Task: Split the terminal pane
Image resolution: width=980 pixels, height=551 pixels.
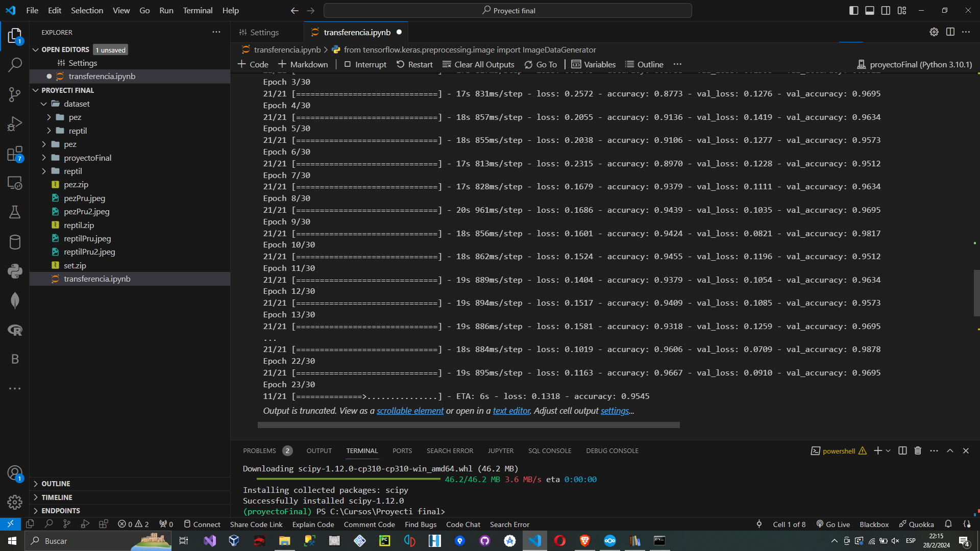Action: point(902,450)
